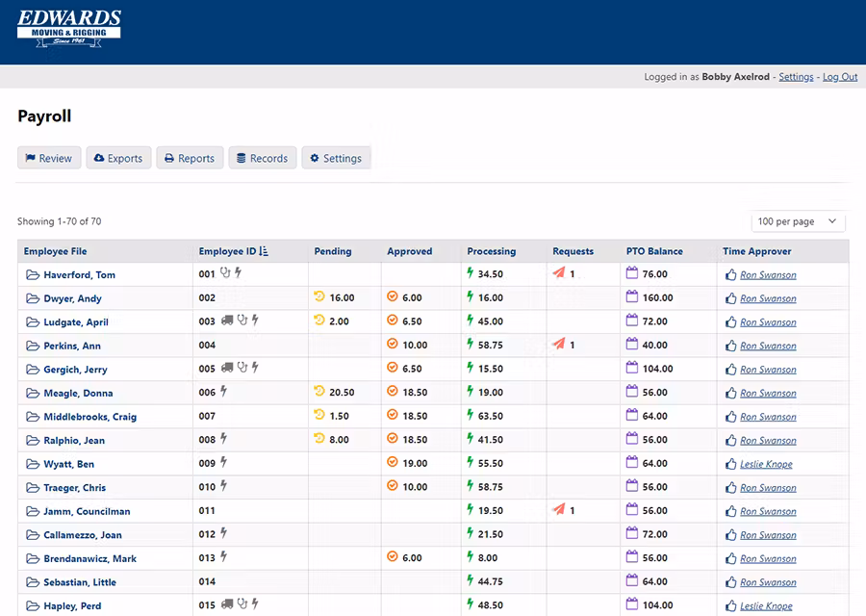Sort by the Employee File column header
The height and width of the screenshot is (616, 866).
(x=55, y=251)
